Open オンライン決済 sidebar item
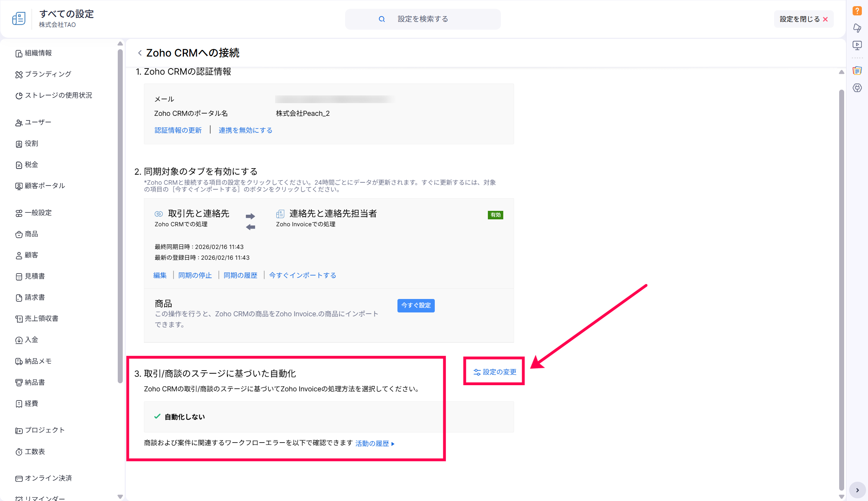868x501 pixels. click(x=48, y=478)
